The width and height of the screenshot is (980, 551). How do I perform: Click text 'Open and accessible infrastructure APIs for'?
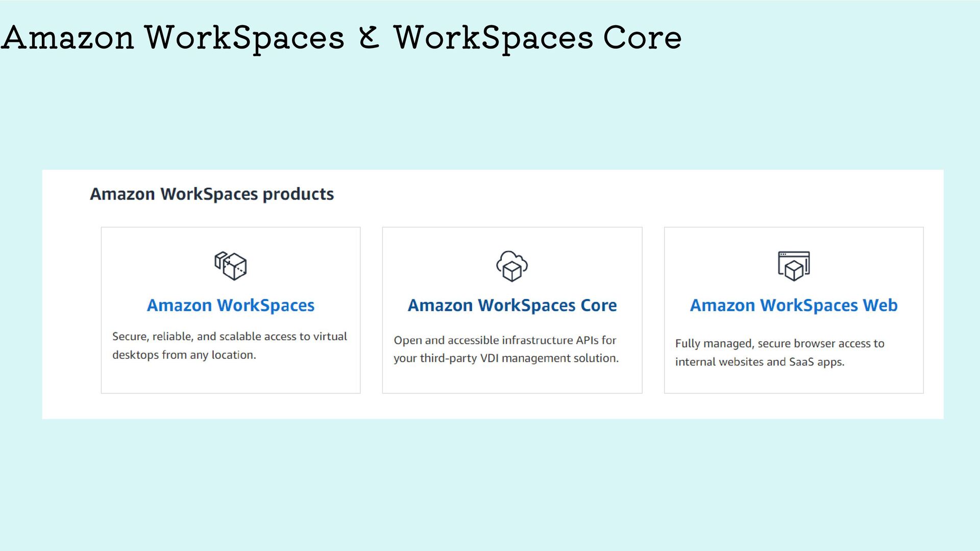505,340
